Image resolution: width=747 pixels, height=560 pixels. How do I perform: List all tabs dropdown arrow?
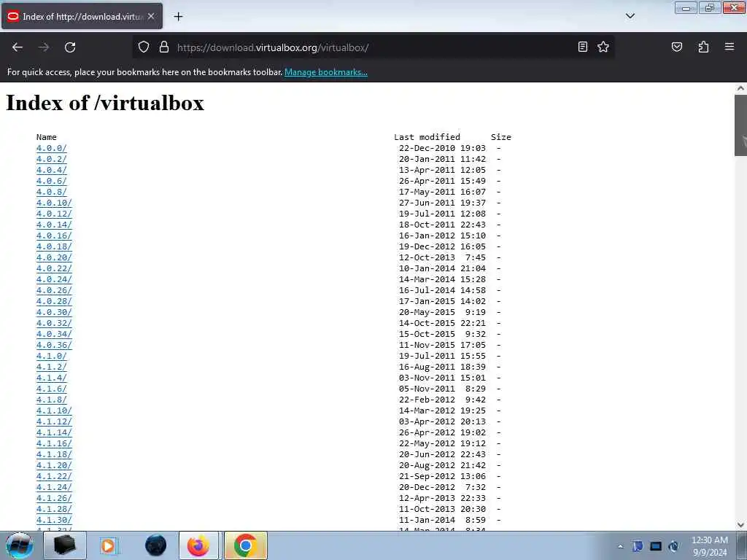point(630,16)
